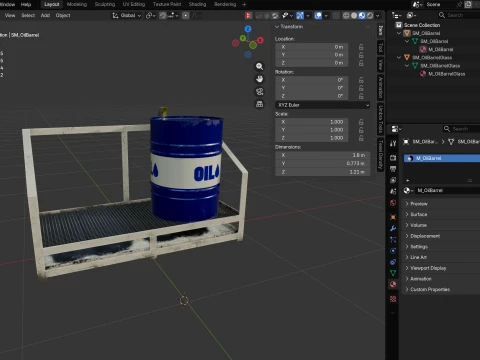Image resolution: width=480 pixels, height=360 pixels.
Task: Switch perspective/orthographic with the grid gizmo
Action: 259,104
